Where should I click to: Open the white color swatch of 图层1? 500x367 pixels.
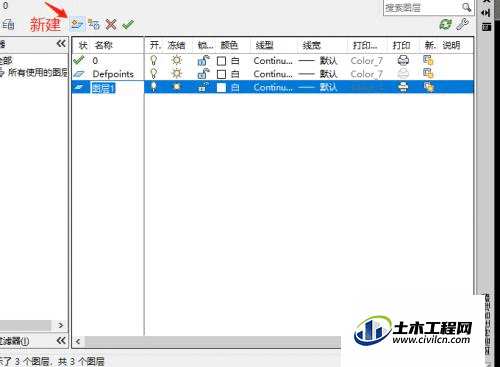point(221,87)
